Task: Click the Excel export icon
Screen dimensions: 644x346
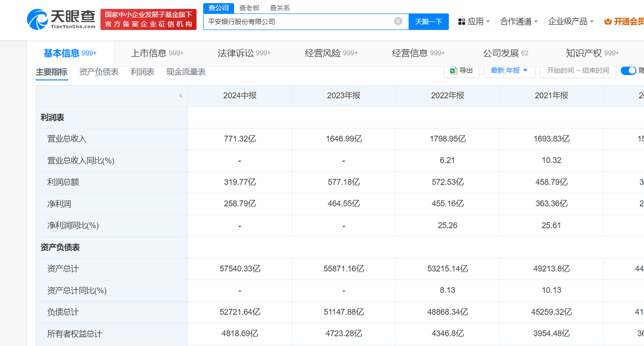Action: pyautogui.click(x=453, y=70)
